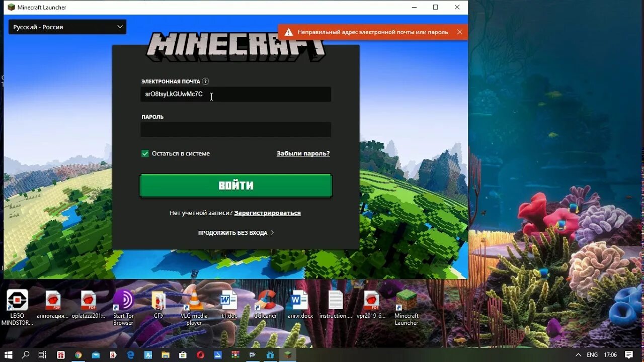The width and height of the screenshot is (644, 362).
Task: Open the СГУ folder on desktop
Action: click(159, 305)
